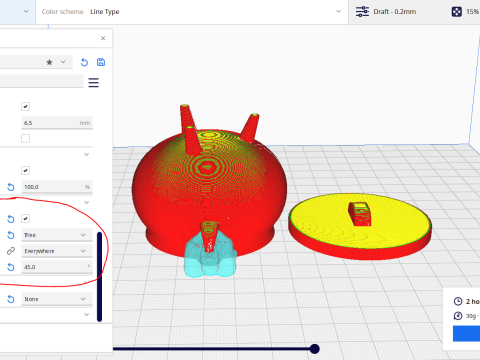Reset the None adhesion setting
480x360 pixels.
pos(11,299)
